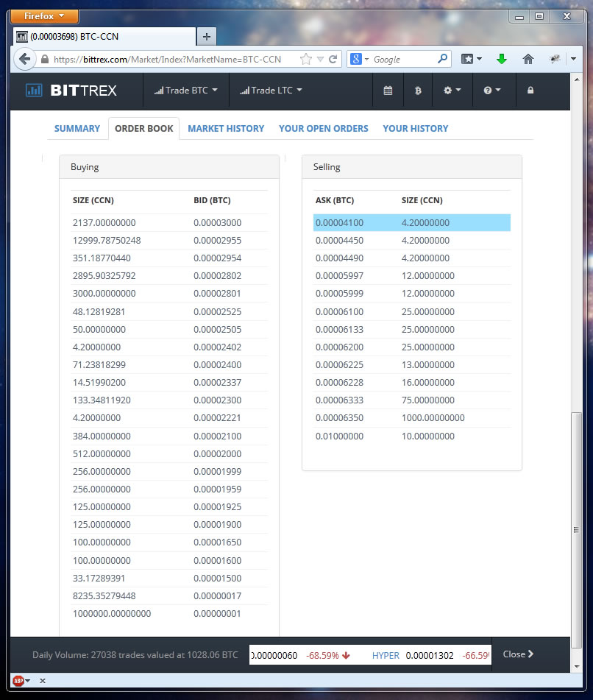The image size is (593, 700).
Task: Click buy size 2895.90325792
Action: tap(104, 276)
